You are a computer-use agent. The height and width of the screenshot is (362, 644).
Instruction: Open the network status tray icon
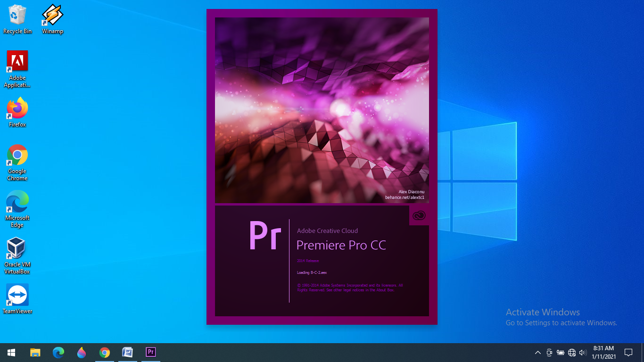pos(572,353)
